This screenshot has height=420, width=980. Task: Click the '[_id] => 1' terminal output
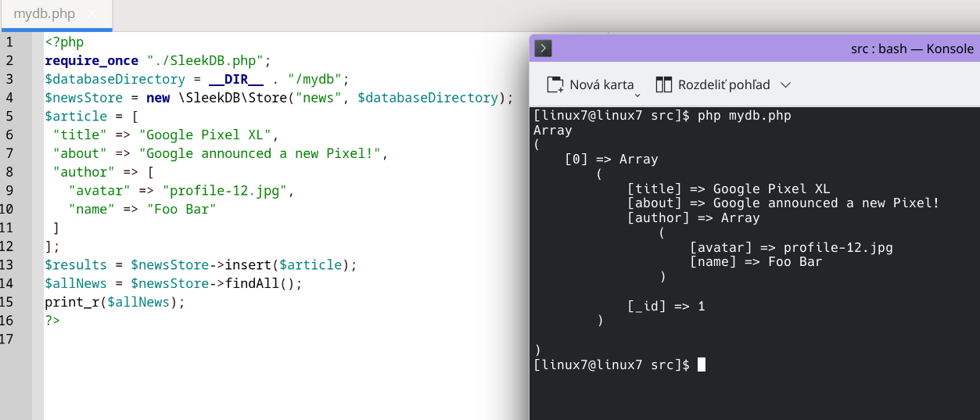(666, 306)
